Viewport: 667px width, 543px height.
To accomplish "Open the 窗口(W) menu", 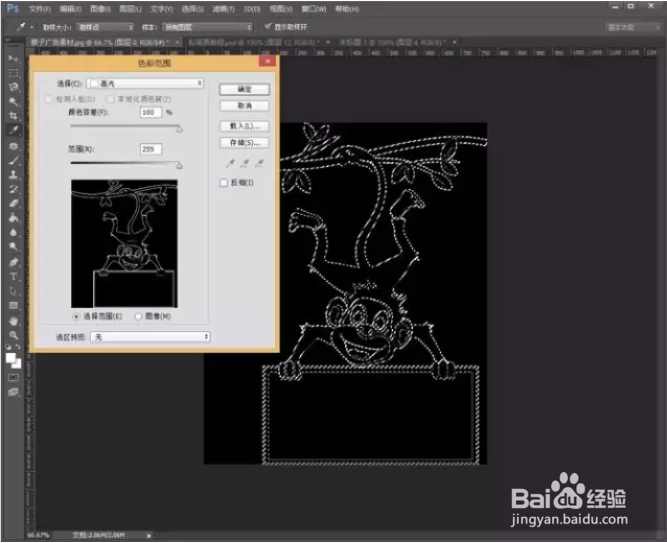I will coord(314,9).
